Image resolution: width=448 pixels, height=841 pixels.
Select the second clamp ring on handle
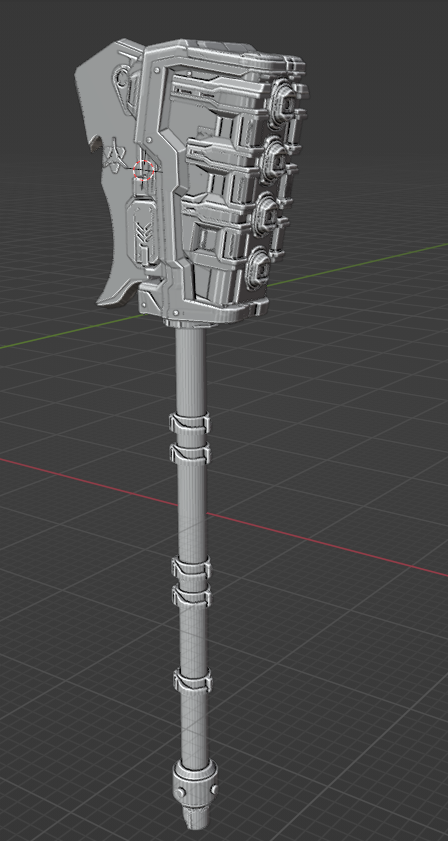point(190,454)
